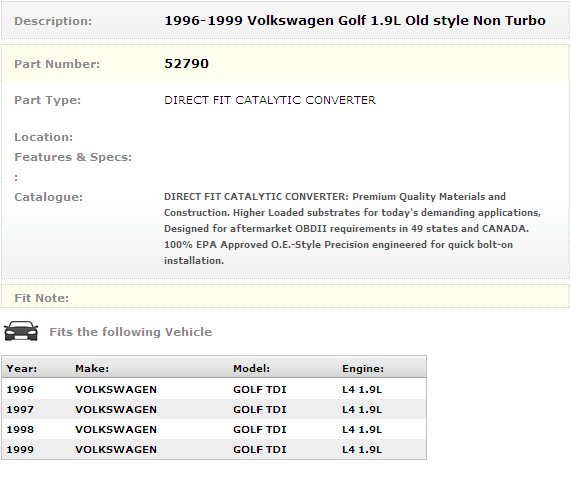Viewport: 570px width, 486px height.
Task: Click the Part Number: label
Action: (x=57, y=64)
